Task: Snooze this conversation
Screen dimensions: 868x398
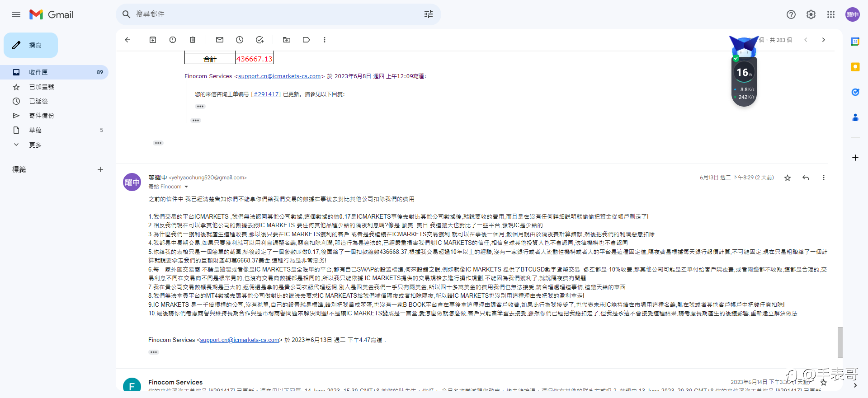Action: (240, 40)
